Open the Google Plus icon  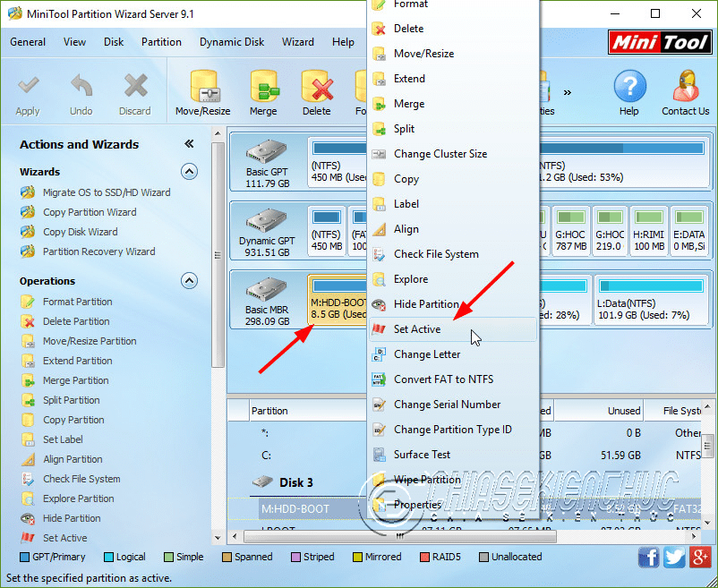[x=701, y=558]
